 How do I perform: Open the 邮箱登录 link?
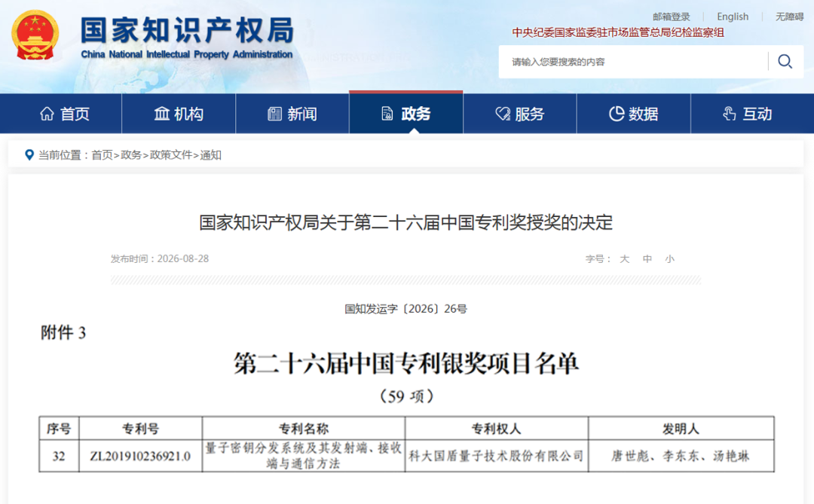coord(672,17)
